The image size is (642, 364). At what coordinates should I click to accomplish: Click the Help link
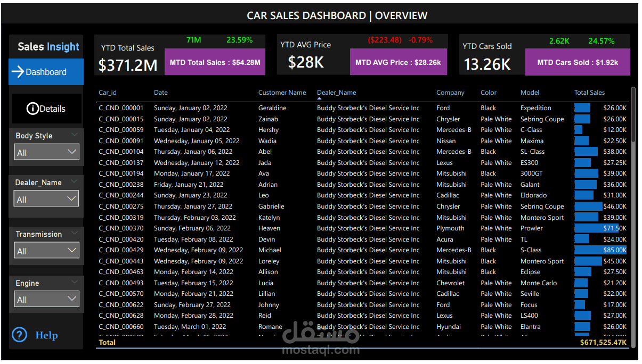46,335
